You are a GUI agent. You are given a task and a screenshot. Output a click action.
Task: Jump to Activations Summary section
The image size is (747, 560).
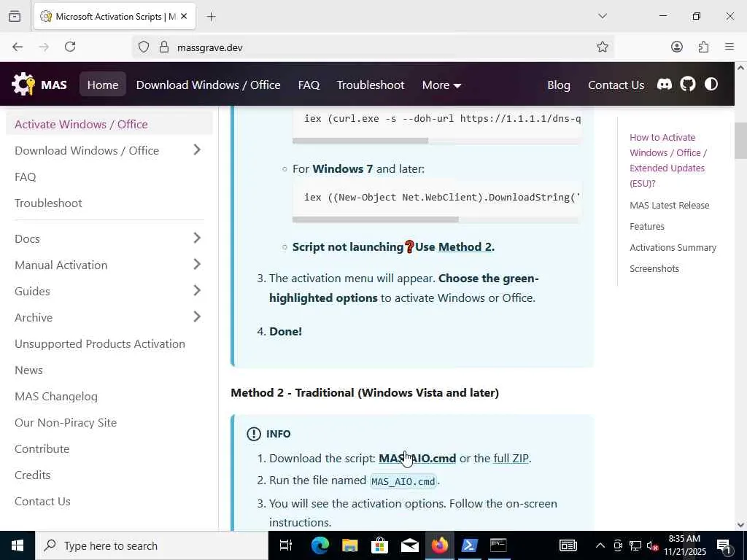click(673, 247)
